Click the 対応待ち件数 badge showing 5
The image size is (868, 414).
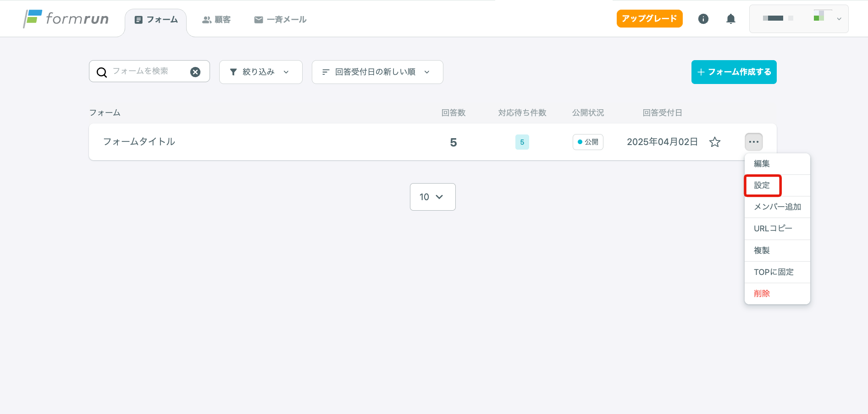(x=522, y=142)
